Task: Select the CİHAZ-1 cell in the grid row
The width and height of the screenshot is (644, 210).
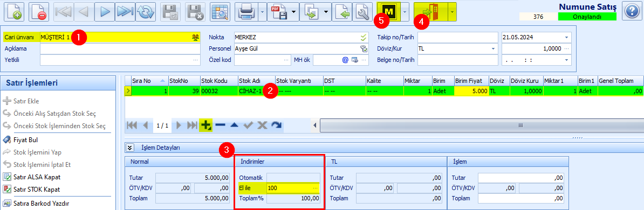Action: [256, 91]
